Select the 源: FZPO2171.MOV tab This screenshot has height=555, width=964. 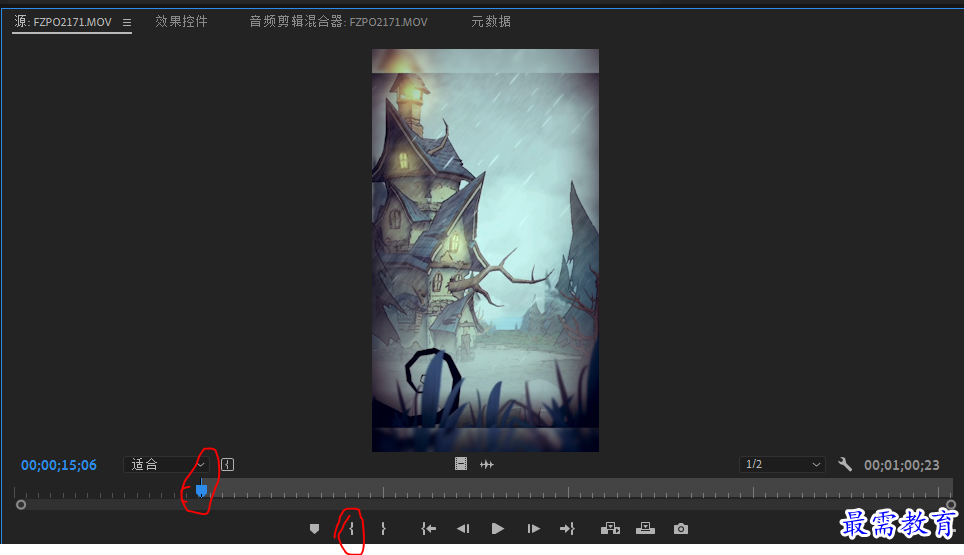pos(63,22)
